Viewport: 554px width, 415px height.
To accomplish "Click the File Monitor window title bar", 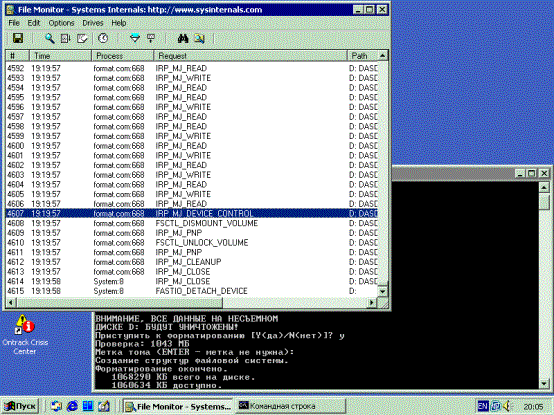I will (x=196, y=10).
